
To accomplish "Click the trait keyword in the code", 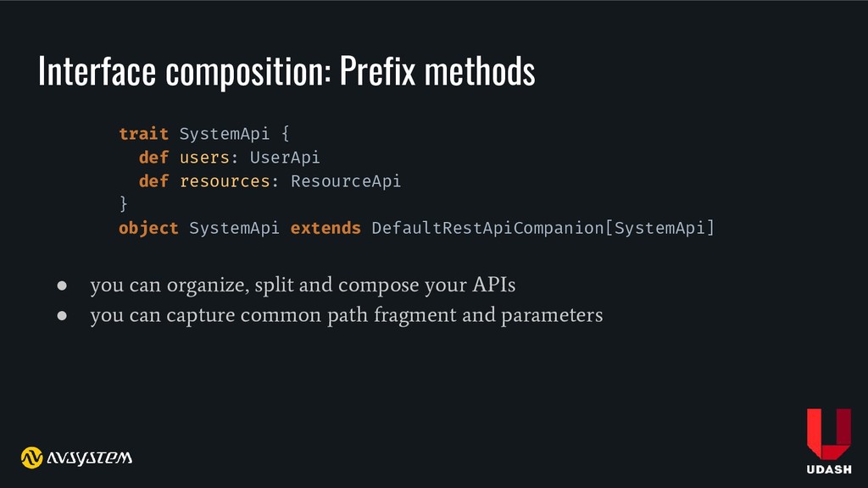I will 143,134.
